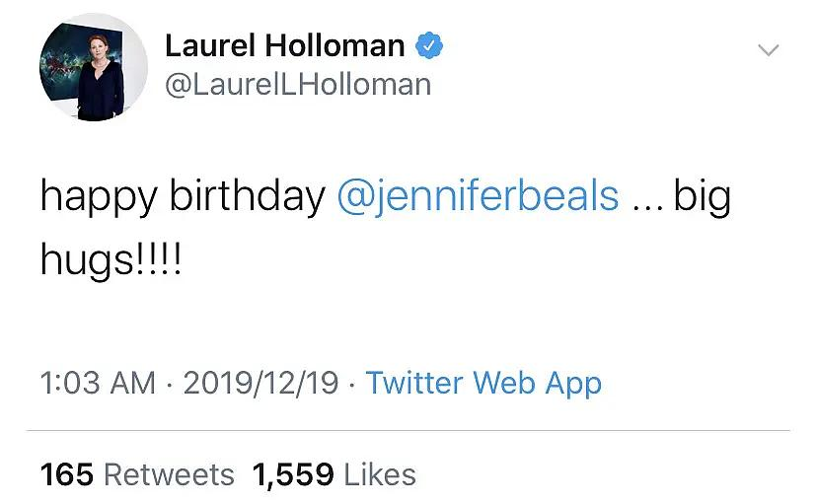Click the Laurel Holloman display name
The width and height of the screenshot is (817, 504).
click(x=284, y=45)
